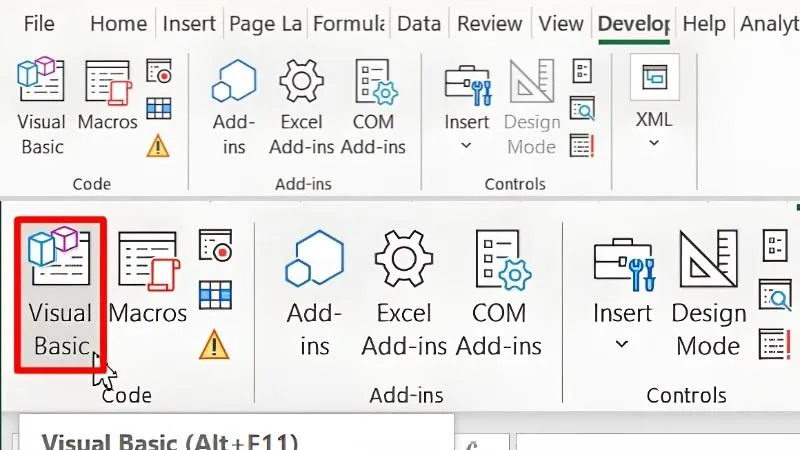800x450 pixels.
Task: Click Run Dialog icon in the enlarged ribbon
Action: 776,344
